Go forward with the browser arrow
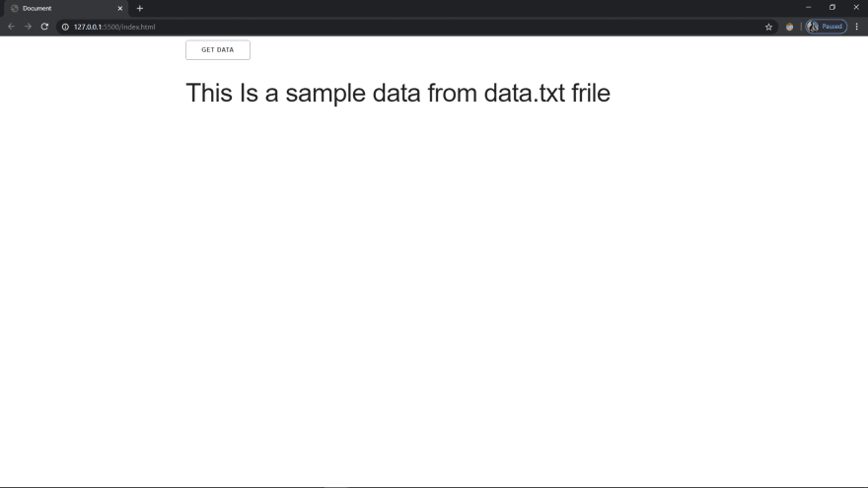 click(x=28, y=27)
